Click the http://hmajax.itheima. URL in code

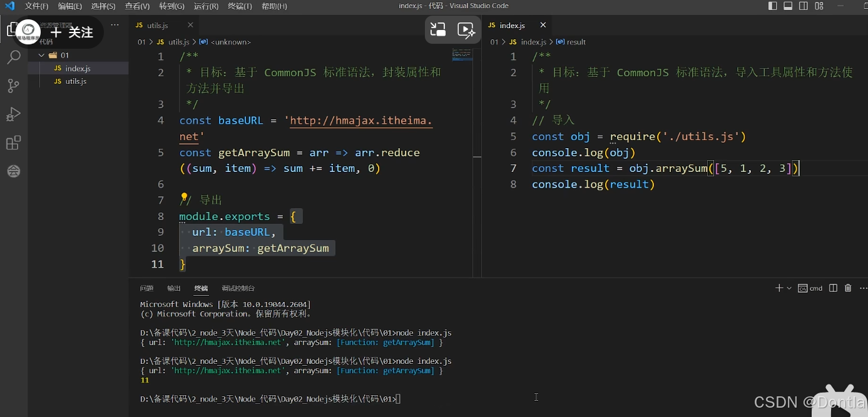pyautogui.click(x=361, y=121)
